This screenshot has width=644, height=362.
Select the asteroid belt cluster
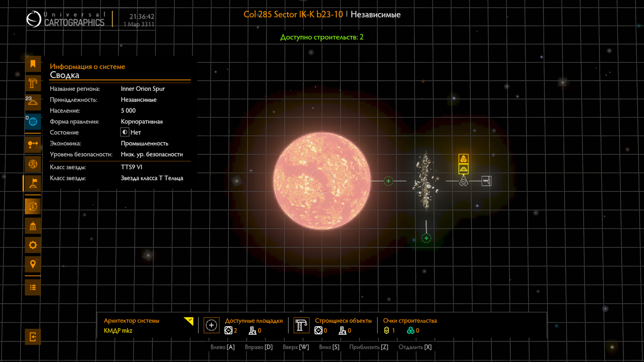point(426,181)
